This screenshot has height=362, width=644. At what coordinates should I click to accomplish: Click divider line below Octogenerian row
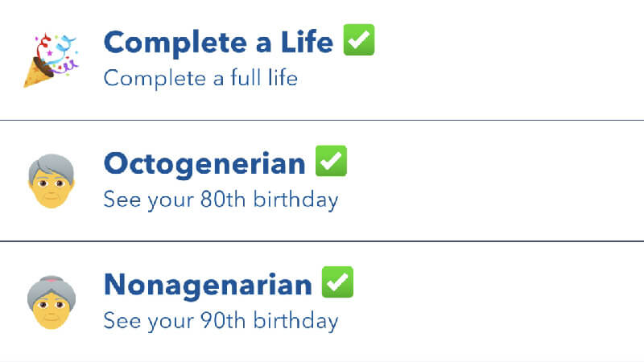point(322,241)
